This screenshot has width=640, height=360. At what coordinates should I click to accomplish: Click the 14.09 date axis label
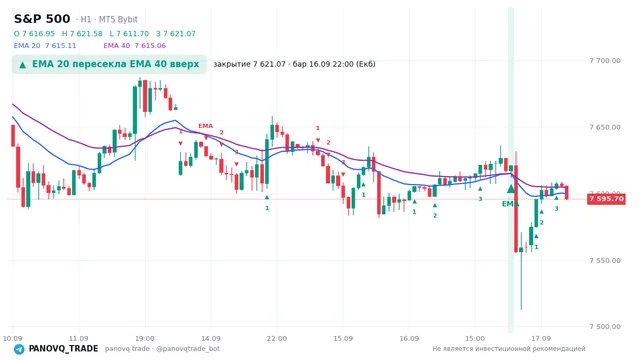point(211,338)
